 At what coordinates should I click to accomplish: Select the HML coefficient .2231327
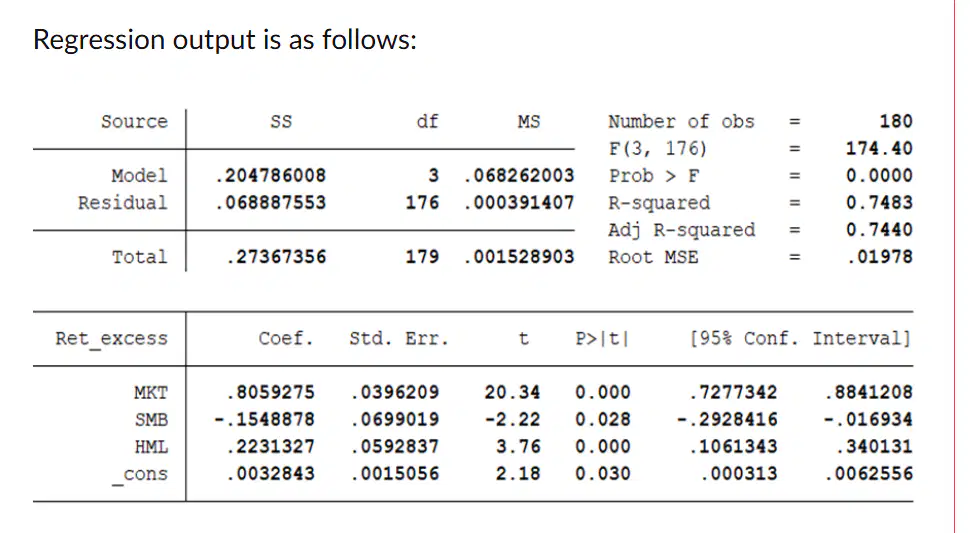coord(271,446)
